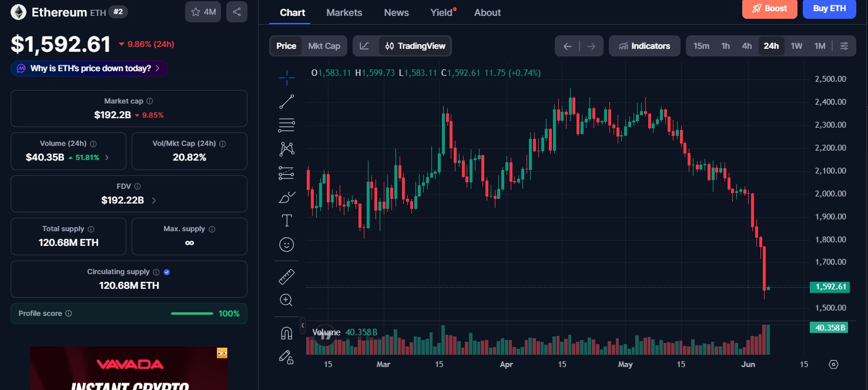Image resolution: width=868 pixels, height=390 pixels.
Task: Open the VAVADA advertisement banner
Action: (x=129, y=368)
